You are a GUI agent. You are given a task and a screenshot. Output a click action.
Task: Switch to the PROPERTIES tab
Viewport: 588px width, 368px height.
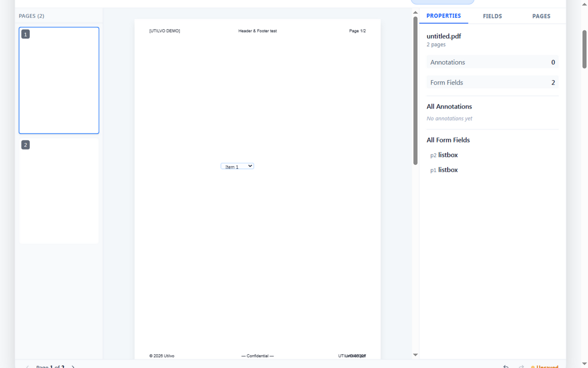(x=443, y=16)
